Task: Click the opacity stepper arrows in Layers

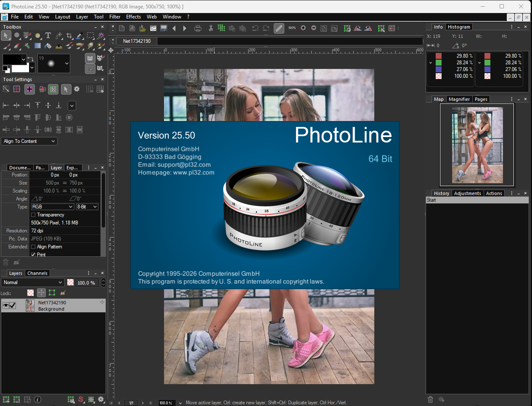Action: coord(103,283)
